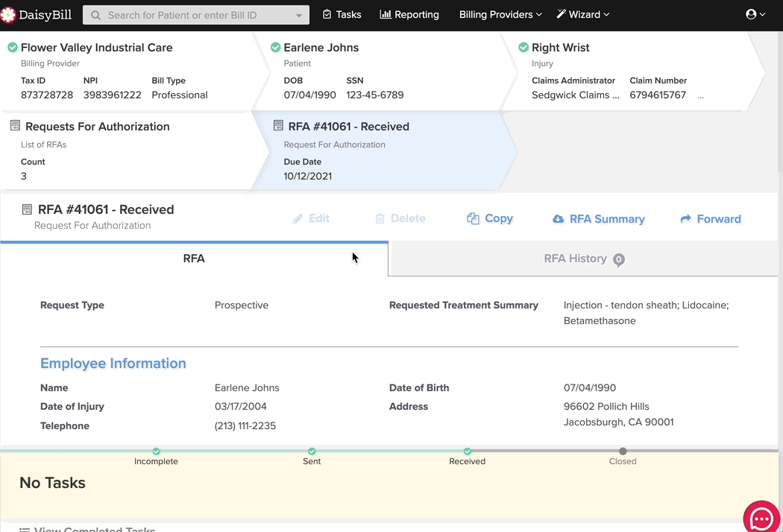Click the Prospective request type value
Screen dimensions: 783x532
(x=242, y=305)
